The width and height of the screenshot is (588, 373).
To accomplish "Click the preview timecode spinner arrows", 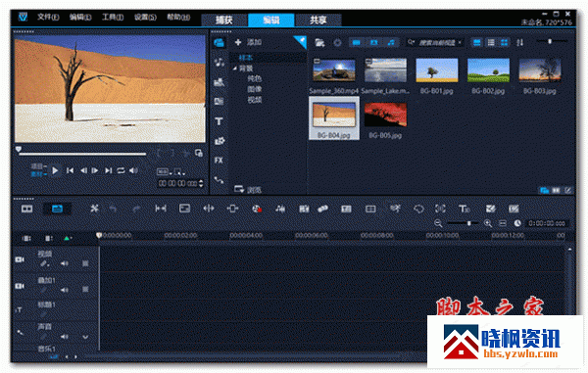I will pyautogui.click(x=201, y=183).
